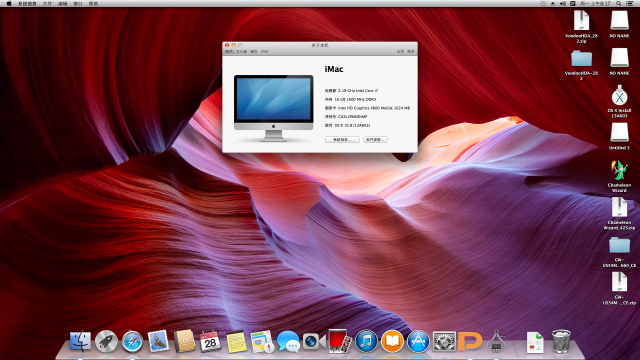Open Photo Booth icon in Dock
This screenshot has height=360, width=640.
340,341
